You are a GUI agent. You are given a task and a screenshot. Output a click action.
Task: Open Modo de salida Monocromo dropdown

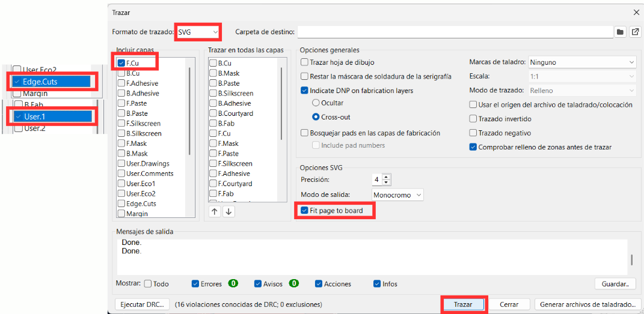(397, 195)
